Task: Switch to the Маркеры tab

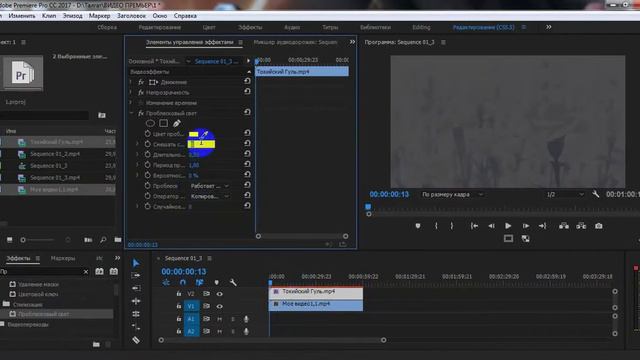Action: tap(63, 258)
